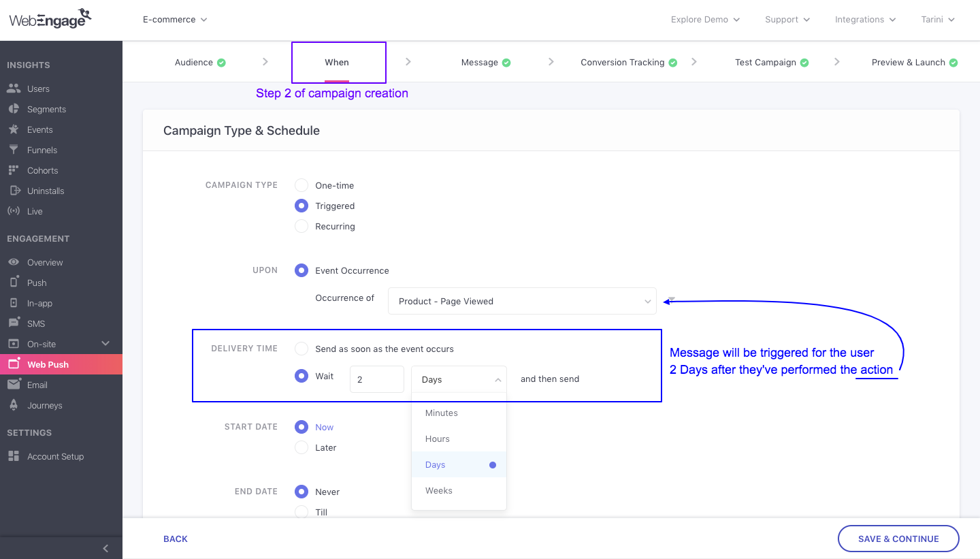This screenshot has width=980, height=559.
Task: Select the Triggered campaign type
Action: 301,206
